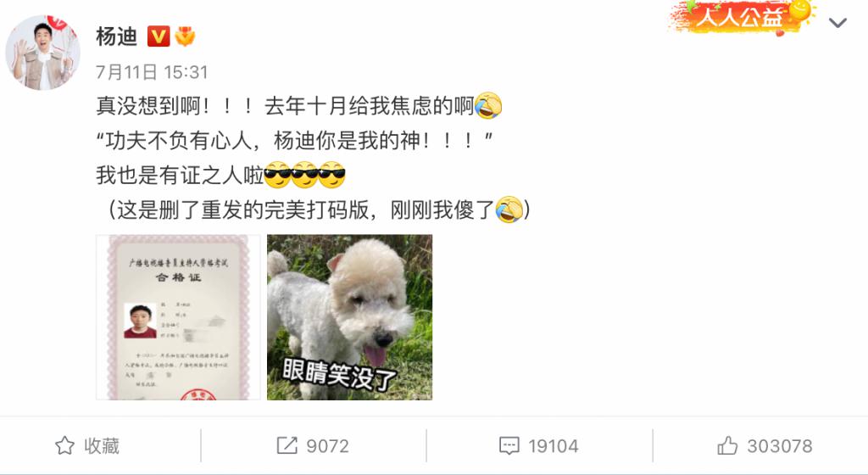Viewport: 868px width, 475px height.
Task: Click the username 杨迪
Action: (116, 36)
